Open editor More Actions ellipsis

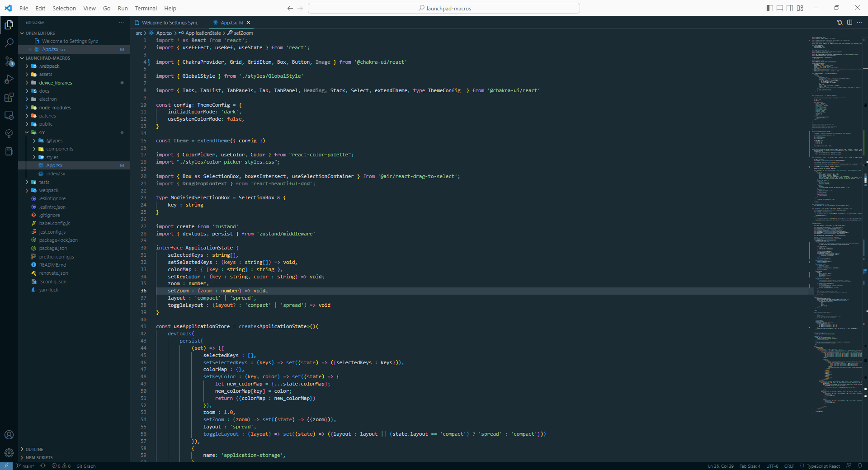pos(859,22)
